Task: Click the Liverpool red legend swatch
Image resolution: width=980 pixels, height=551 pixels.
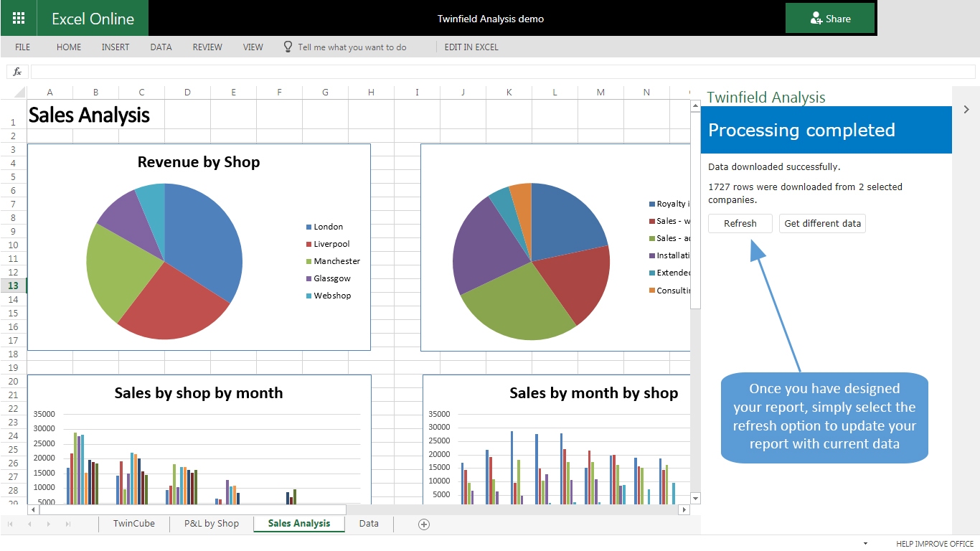Action: tap(308, 244)
